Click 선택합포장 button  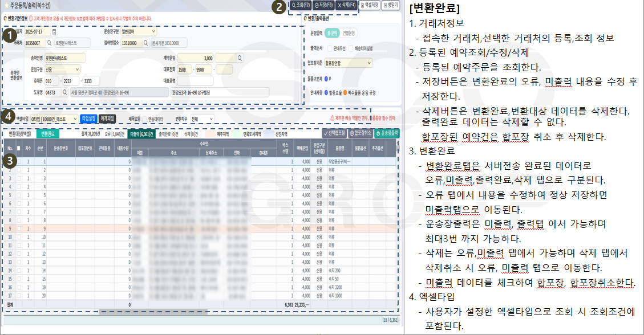coord(334,133)
